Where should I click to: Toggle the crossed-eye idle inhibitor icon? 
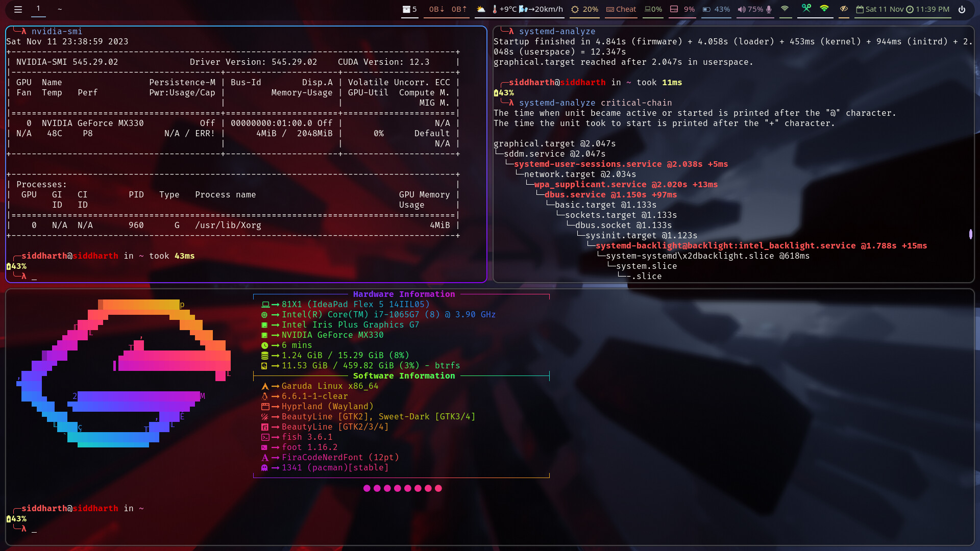click(844, 9)
